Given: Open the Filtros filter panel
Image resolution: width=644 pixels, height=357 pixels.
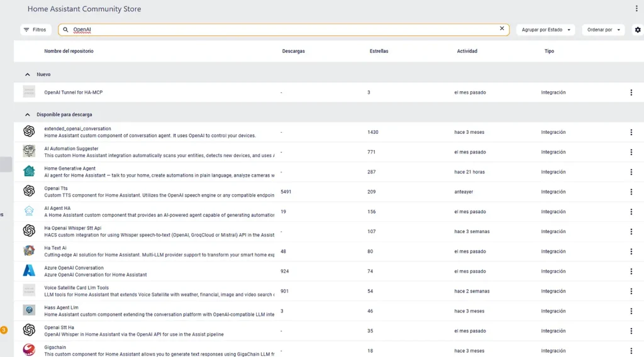Looking at the screenshot, I should [x=35, y=30].
